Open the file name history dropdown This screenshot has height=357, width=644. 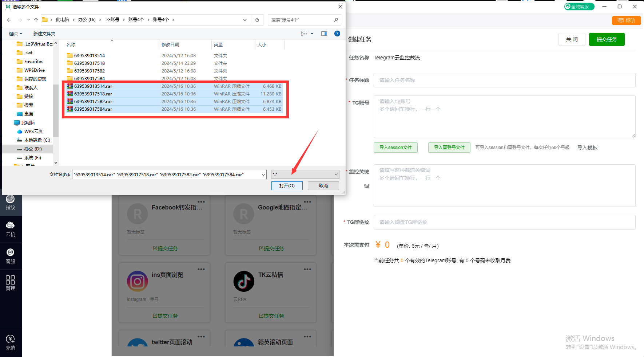click(263, 174)
